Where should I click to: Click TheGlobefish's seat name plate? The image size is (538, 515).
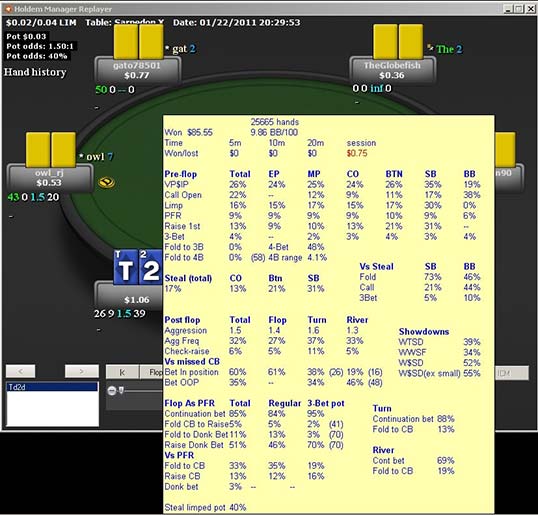click(392, 70)
